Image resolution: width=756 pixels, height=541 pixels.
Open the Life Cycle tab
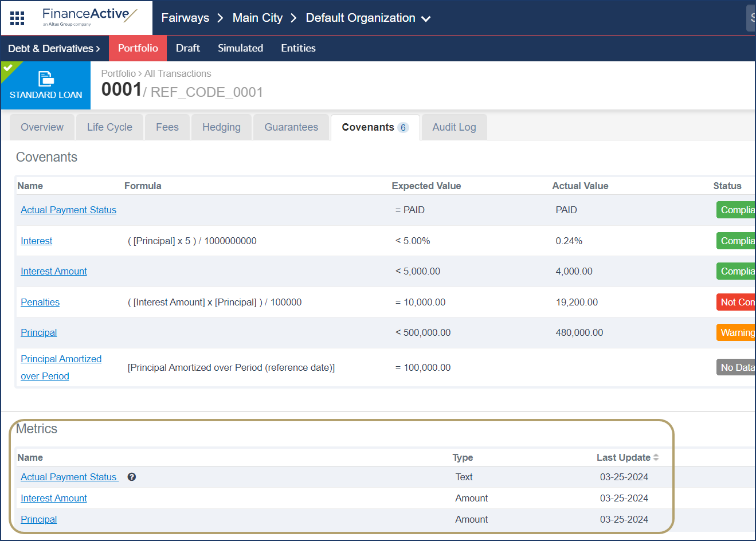pyautogui.click(x=109, y=127)
